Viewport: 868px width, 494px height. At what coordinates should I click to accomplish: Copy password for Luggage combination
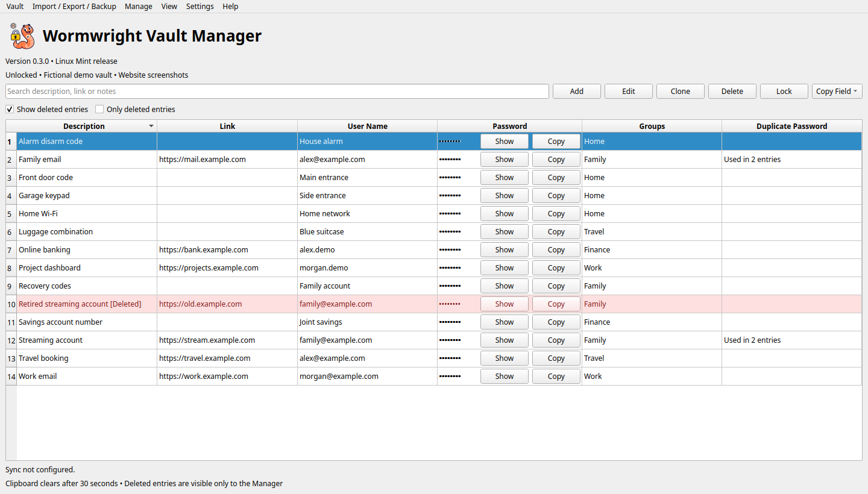point(556,232)
